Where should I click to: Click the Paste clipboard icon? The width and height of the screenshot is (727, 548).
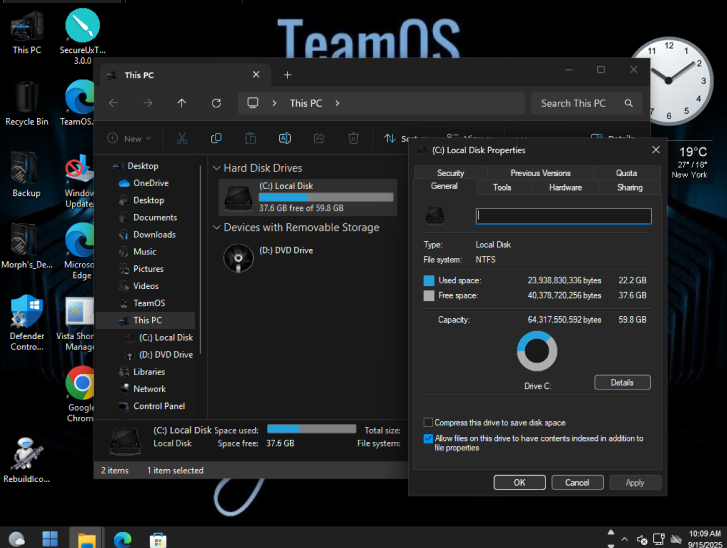(250, 138)
